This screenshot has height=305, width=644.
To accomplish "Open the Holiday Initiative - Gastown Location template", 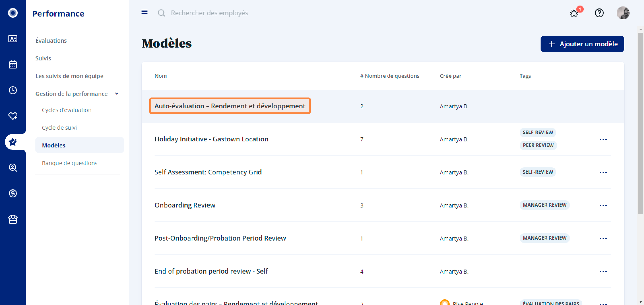I will pyautogui.click(x=211, y=139).
